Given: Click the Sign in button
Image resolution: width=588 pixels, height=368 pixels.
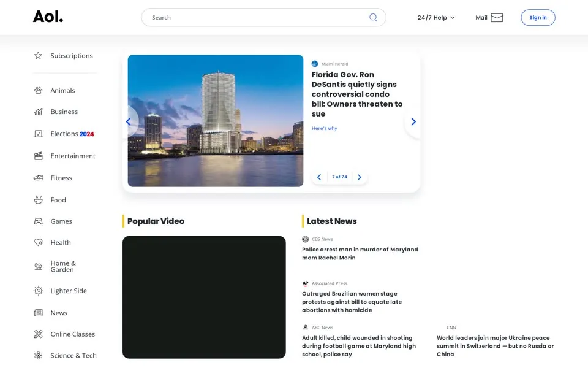Looking at the screenshot, I should pyautogui.click(x=538, y=18).
